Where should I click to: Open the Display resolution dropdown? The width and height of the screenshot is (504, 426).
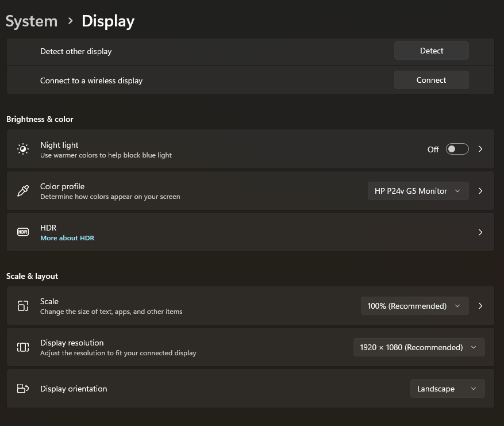[419, 347]
